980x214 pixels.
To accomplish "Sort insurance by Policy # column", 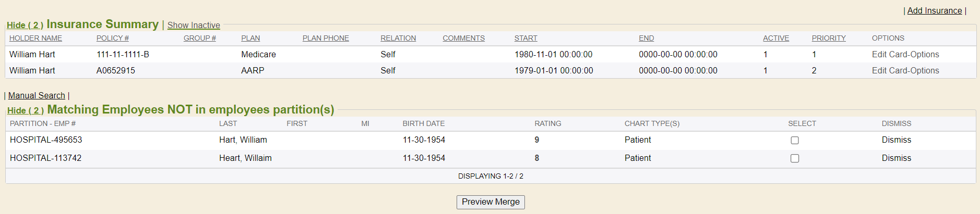I will 112,38.
